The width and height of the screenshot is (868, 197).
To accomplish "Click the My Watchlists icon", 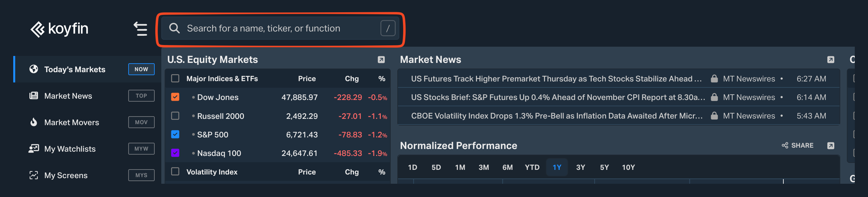I will pos(34,149).
